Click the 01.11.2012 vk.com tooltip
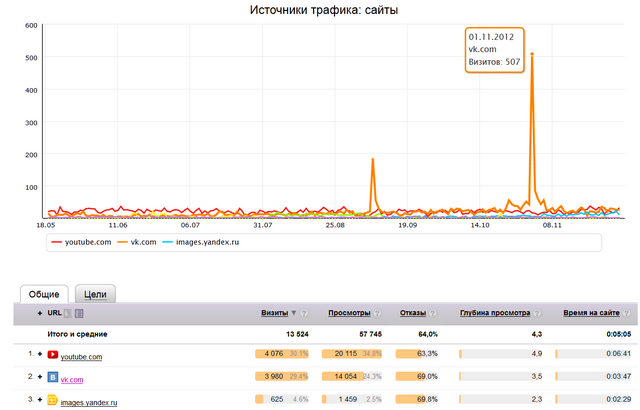This screenshot has height=410, width=640. (494, 50)
